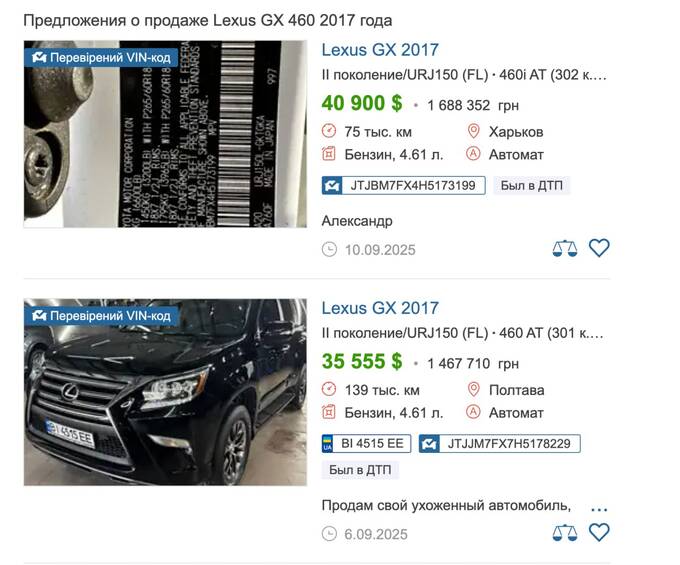Open the black Lexus photo thumbnail
680x565 pixels.
(x=165, y=392)
